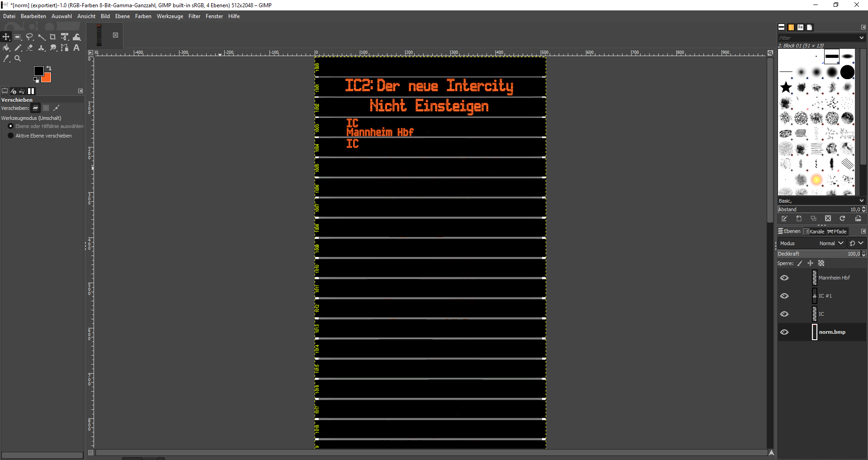Screen dimensions: 868x460
Task: Open the background orange color swatch
Action: coord(47,78)
